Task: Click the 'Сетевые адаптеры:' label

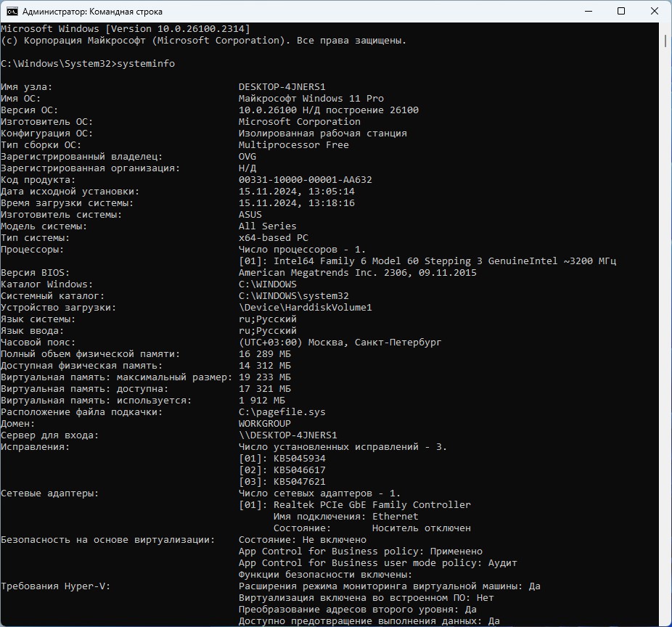Action: tap(50, 493)
